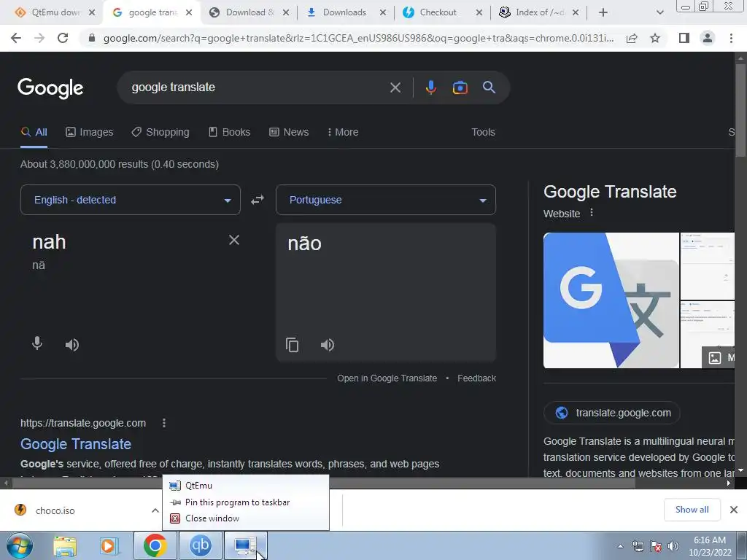Click the share page icon in address bar
The height and width of the screenshot is (560, 747).
632,38
